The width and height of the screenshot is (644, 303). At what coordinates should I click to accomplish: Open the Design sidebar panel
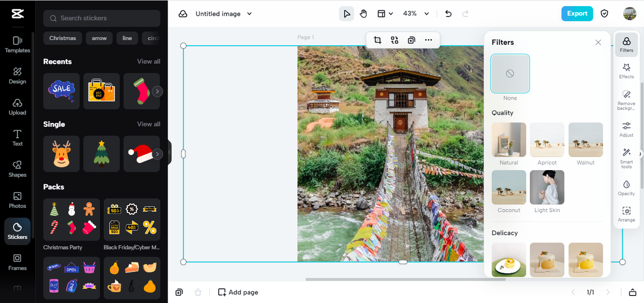pos(17,75)
